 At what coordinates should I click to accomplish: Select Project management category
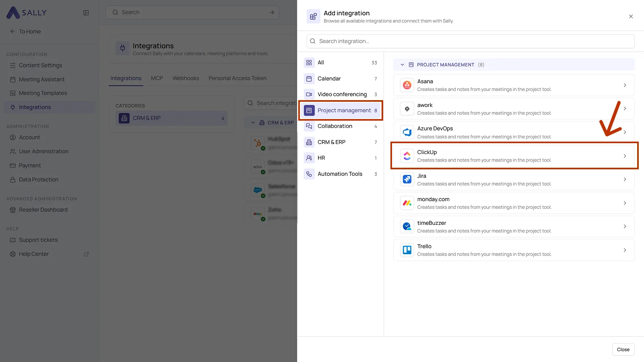[x=341, y=110]
